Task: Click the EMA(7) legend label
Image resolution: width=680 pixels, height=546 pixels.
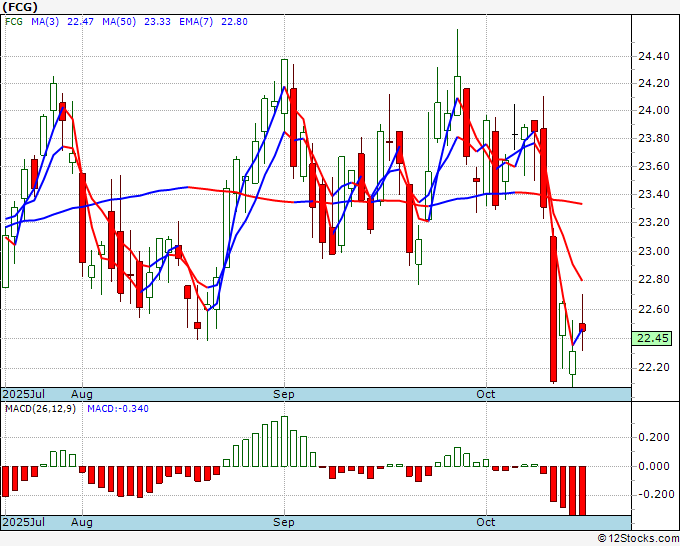Action: coord(196,22)
